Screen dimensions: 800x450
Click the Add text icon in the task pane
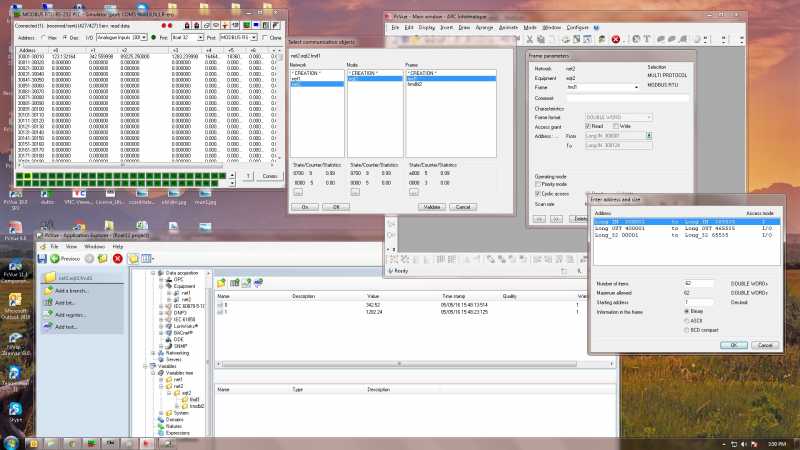point(48,327)
